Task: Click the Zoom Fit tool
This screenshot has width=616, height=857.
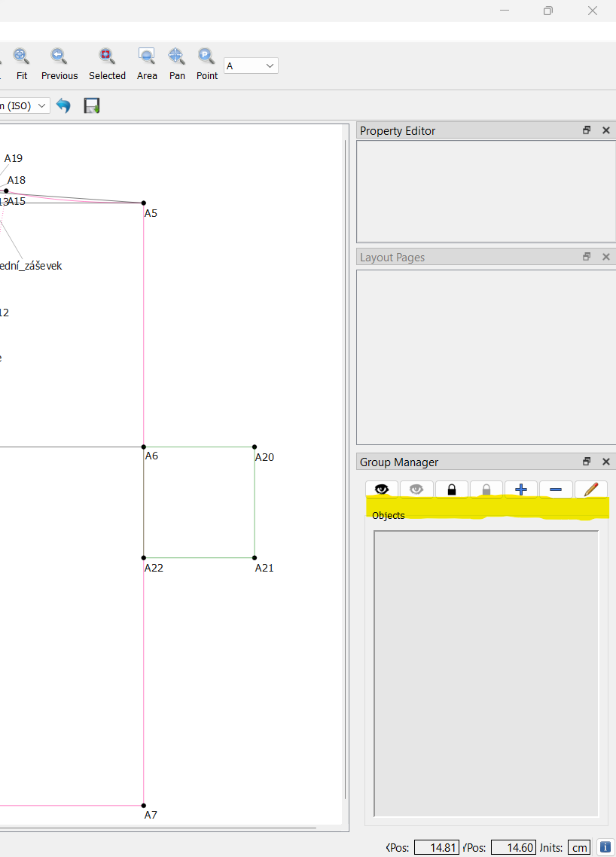Action: (21, 63)
